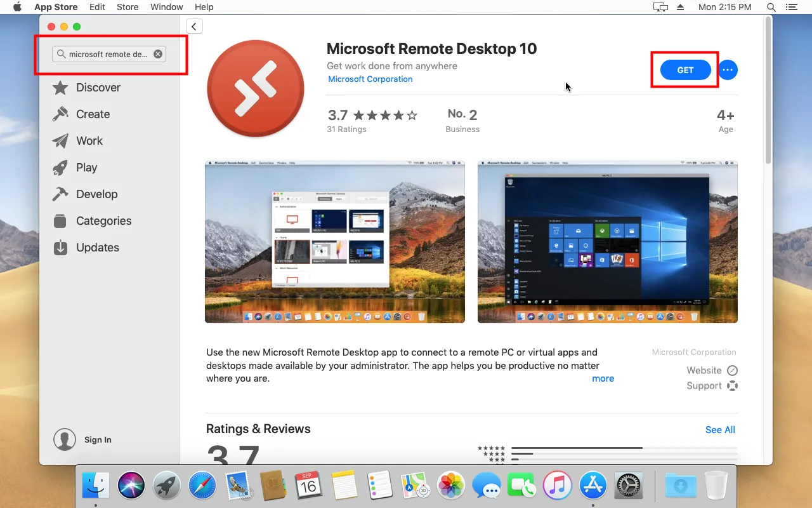The height and width of the screenshot is (508, 812).
Task: Clear the search field with the x button
Action: click(x=157, y=53)
